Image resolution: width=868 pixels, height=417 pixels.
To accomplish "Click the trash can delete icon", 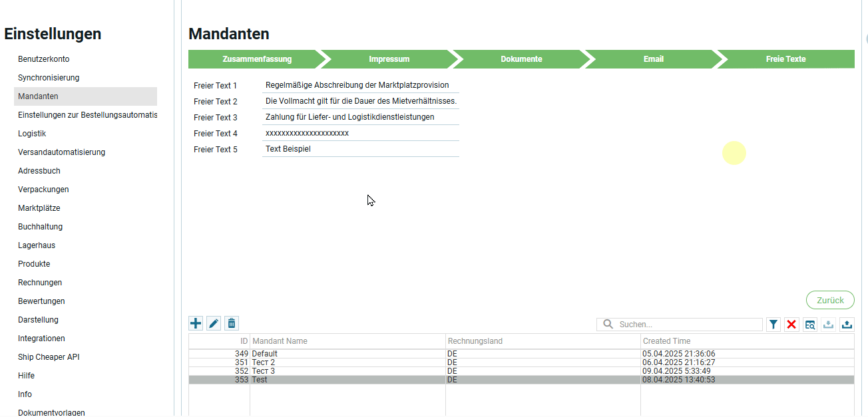I will pos(232,324).
